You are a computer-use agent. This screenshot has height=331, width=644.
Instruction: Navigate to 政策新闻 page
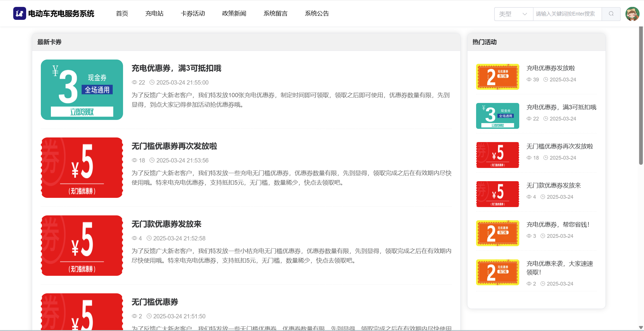click(234, 14)
